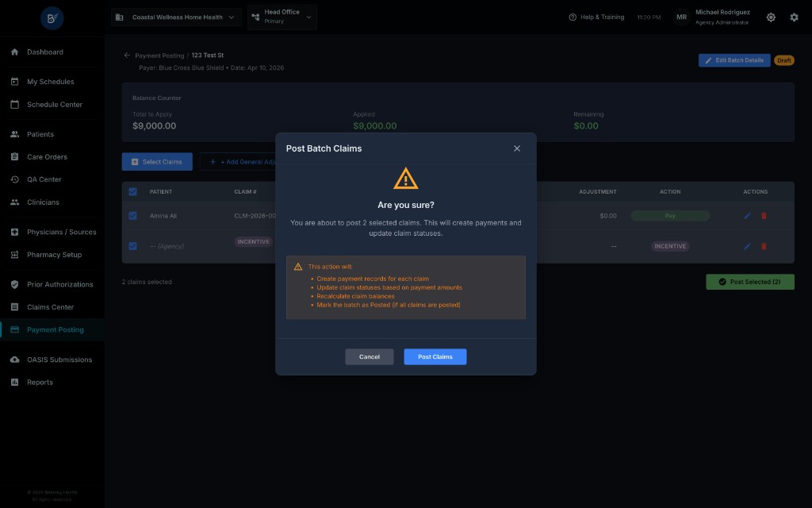This screenshot has height=508, width=812.
Task: Click the INCENTIVE tag in the Claim # column
Action: 253,241
